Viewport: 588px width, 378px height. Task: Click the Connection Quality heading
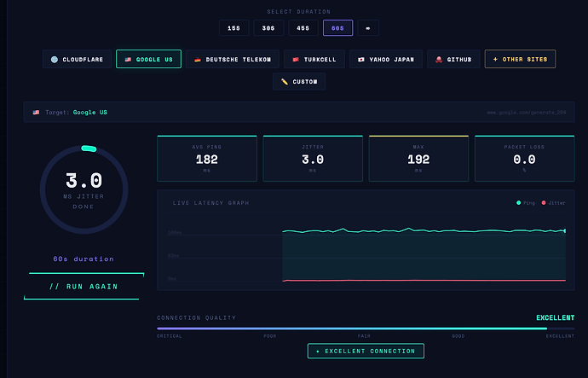pos(197,318)
